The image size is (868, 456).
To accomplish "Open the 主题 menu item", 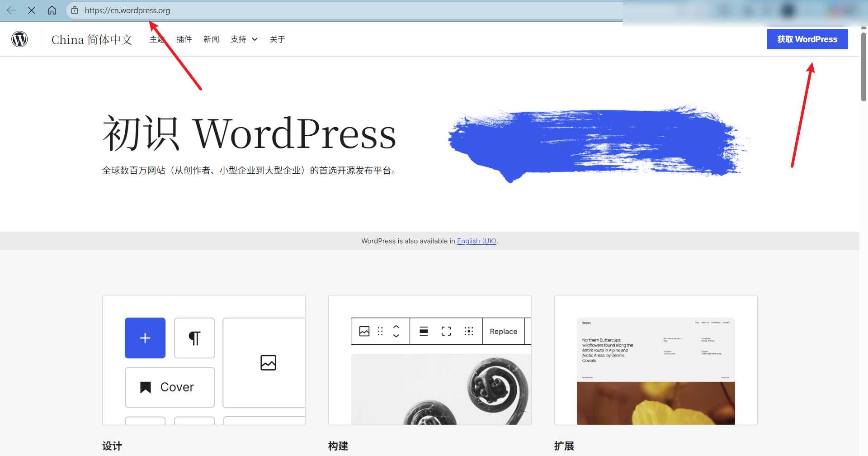I will coord(157,39).
